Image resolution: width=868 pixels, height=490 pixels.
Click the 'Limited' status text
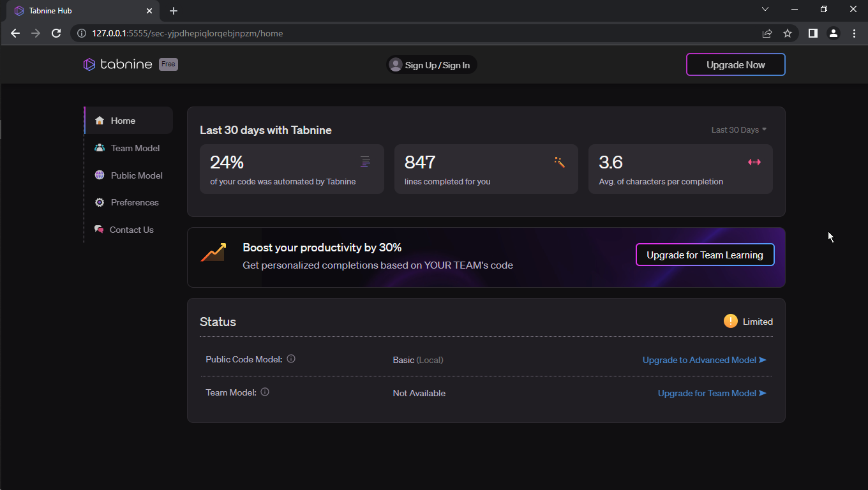click(x=758, y=322)
